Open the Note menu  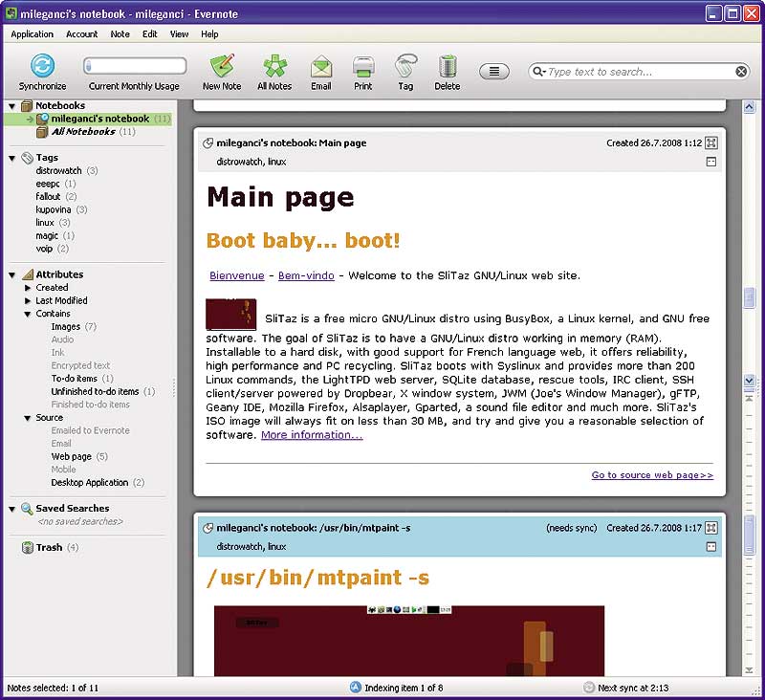120,34
